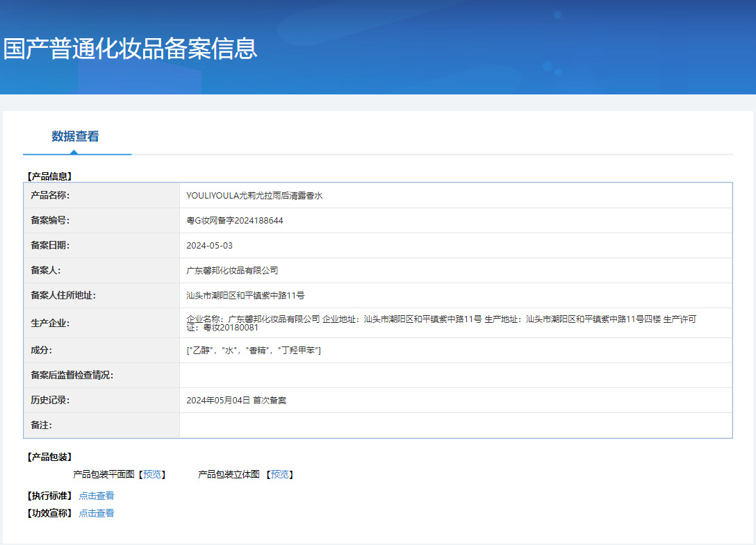Click the empty 备案后监督检查情况 value cell
The image size is (756, 545).
point(455,376)
